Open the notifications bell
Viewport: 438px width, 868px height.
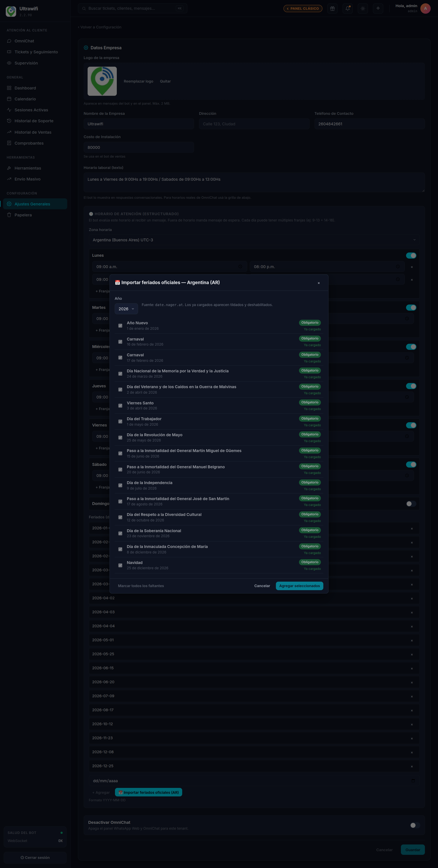click(x=347, y=9)
